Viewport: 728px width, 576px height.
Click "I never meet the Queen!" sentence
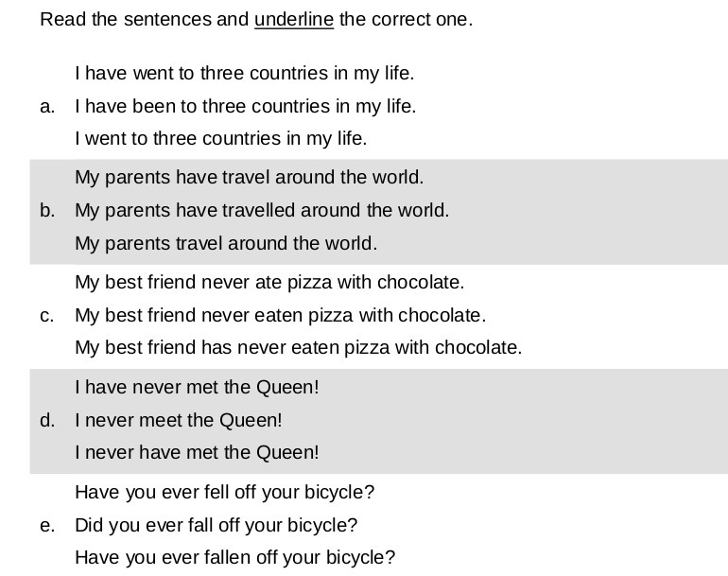pos(179,420)
